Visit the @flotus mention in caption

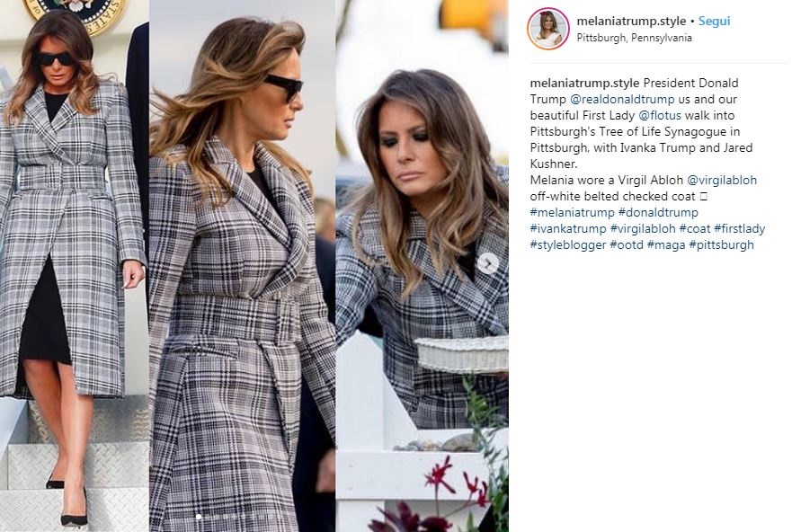(x=660, y=115)
